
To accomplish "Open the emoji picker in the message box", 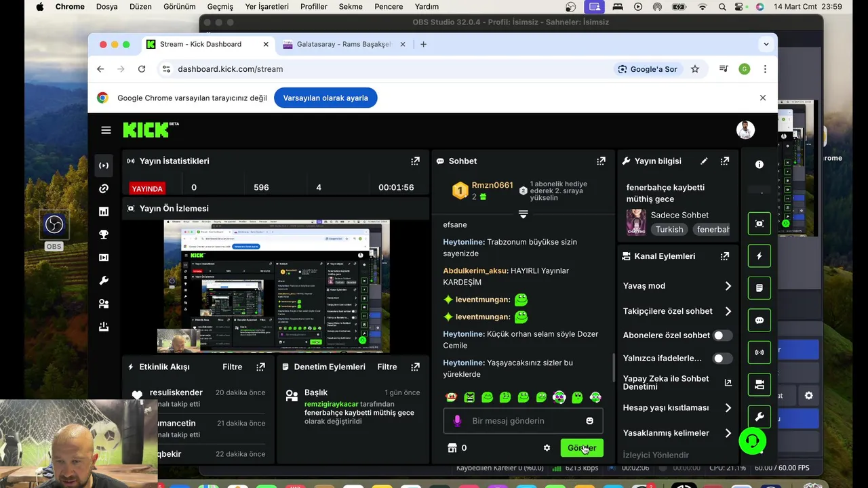I will tap(589, 421).
